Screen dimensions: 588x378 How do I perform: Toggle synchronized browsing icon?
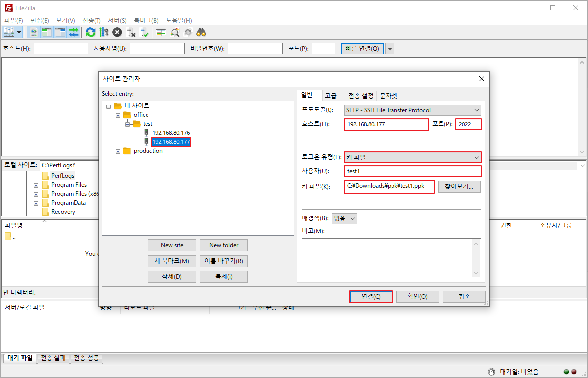188,32
